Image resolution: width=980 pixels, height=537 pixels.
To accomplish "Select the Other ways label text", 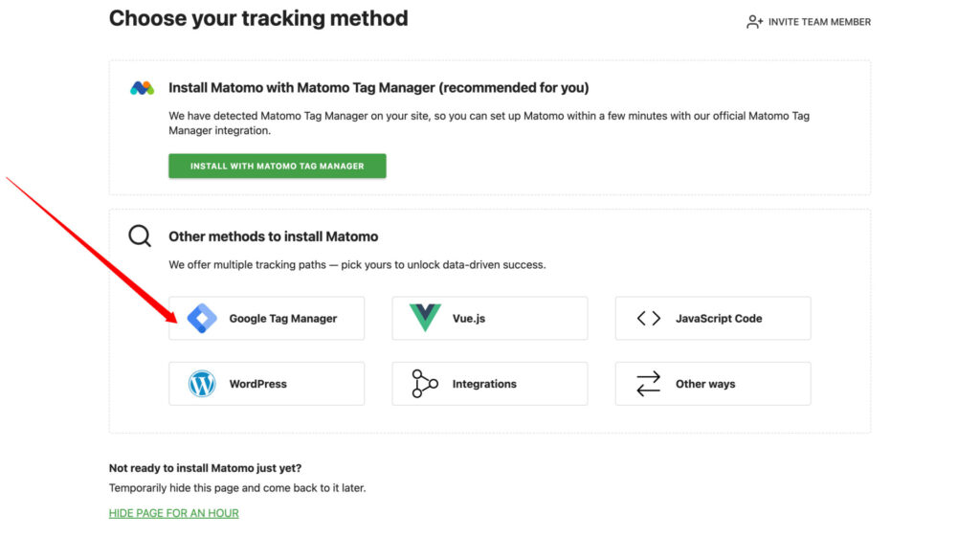I will [705, 384].
